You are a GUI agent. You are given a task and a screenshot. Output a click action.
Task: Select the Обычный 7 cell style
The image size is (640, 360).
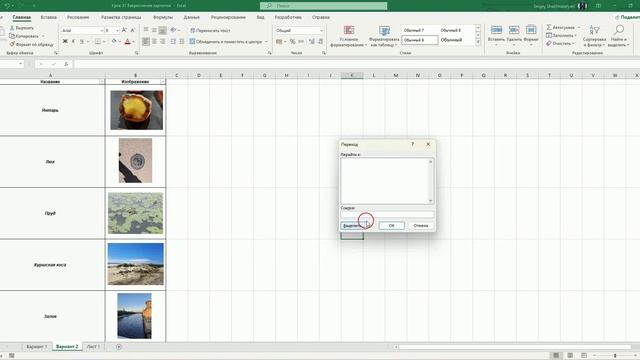(x=420, y=30)
